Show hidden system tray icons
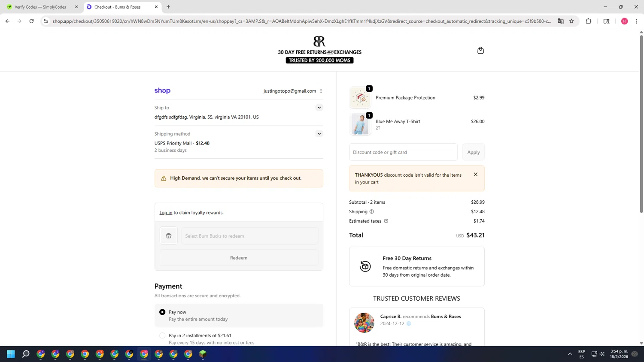Viewport: 644px width, 362px height. coord(570,354)
